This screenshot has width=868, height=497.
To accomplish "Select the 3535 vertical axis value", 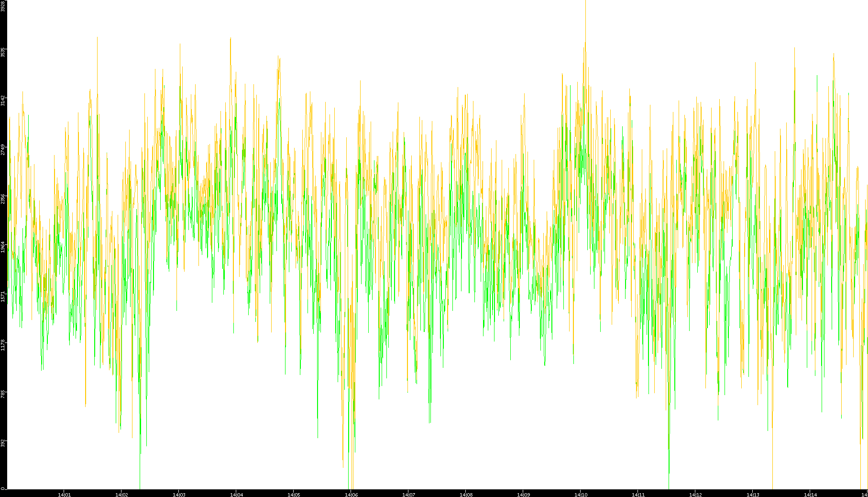I will click(x=3, y=52).
